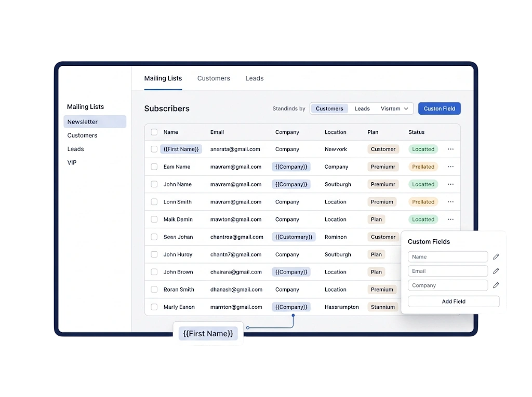This screenshot has height=397, width=532.
Task: Click the Newvork location cell
Action: tap(336, 149)
